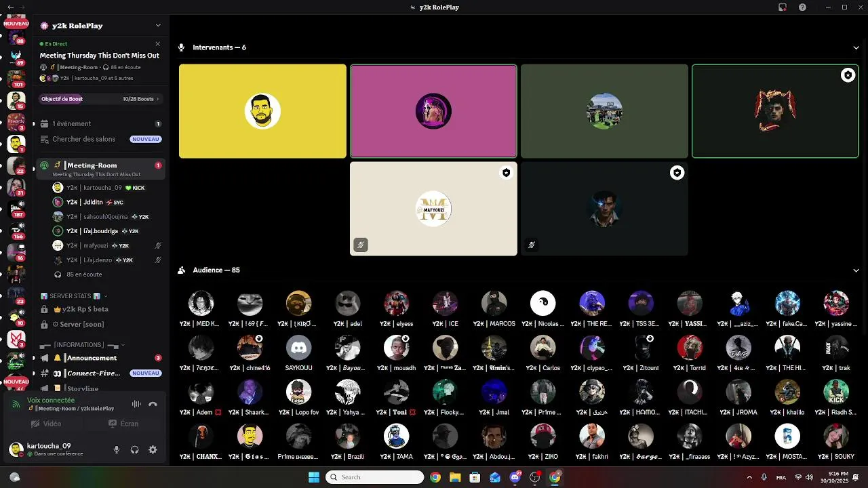868x488 pixels.
Task: Click moderator star badge on fourth speaker tile
Action: (x=848, y=75)
